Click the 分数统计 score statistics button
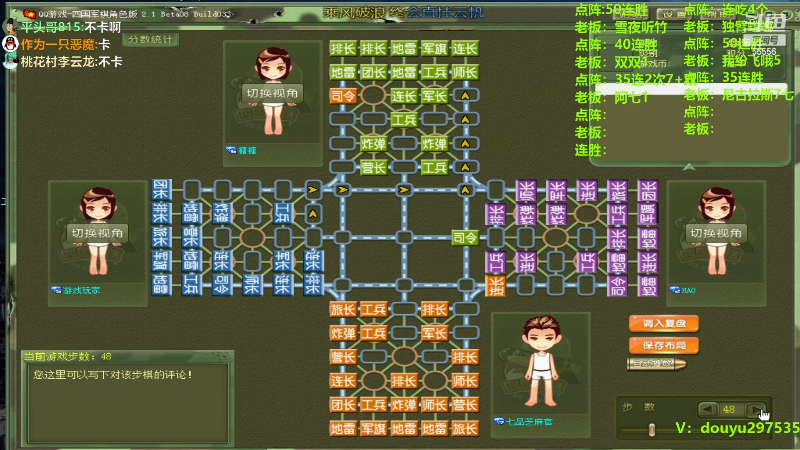This screenshot has width=800, height=450. tap(150, 39)
